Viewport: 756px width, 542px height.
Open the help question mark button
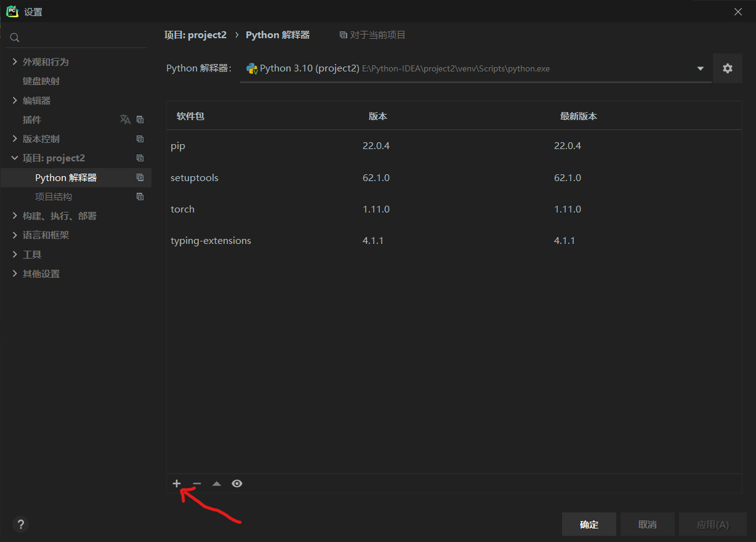click(x=21, y=524)
